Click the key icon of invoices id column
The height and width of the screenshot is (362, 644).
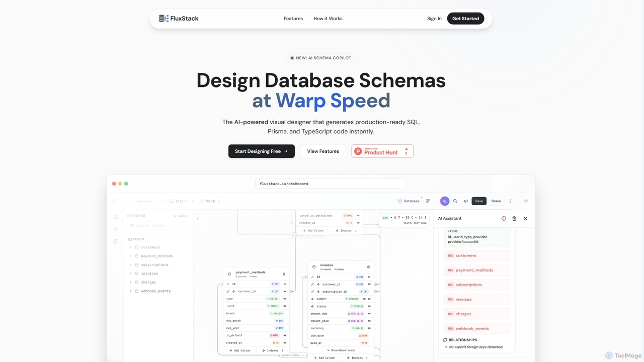click(312, 277)
